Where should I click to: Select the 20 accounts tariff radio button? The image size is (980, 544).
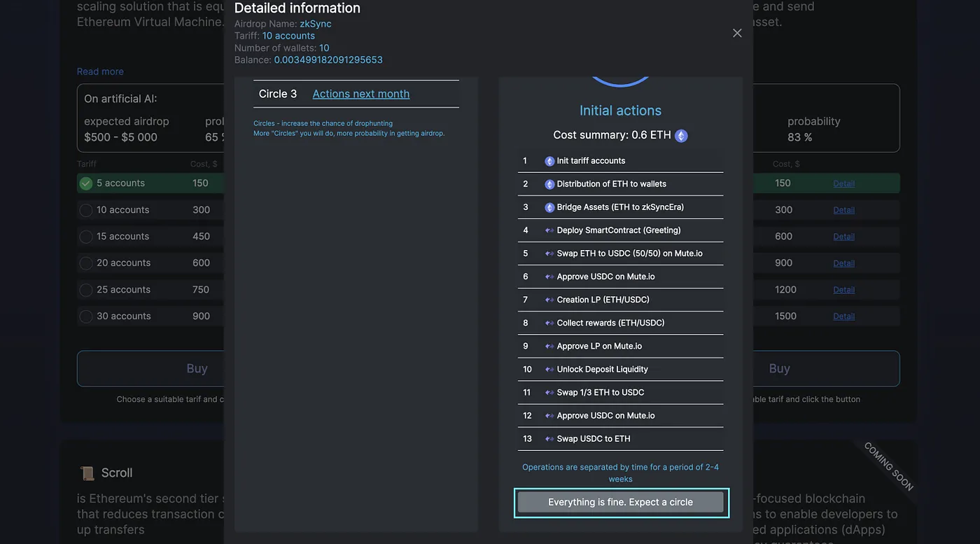coord(86,263)
